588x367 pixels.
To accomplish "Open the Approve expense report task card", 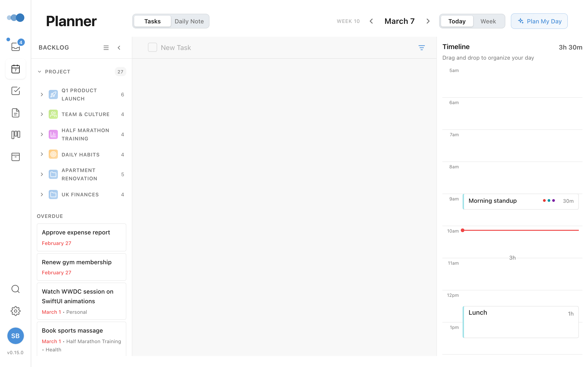I will pos(81,237).
